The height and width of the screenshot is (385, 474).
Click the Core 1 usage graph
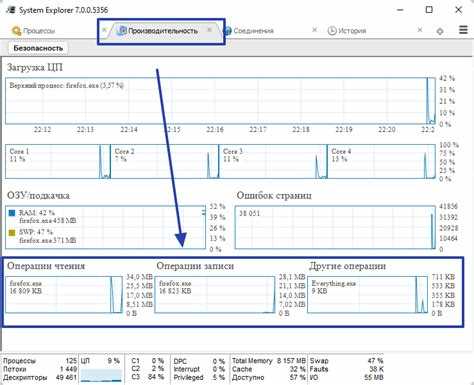tap(58, 161)
